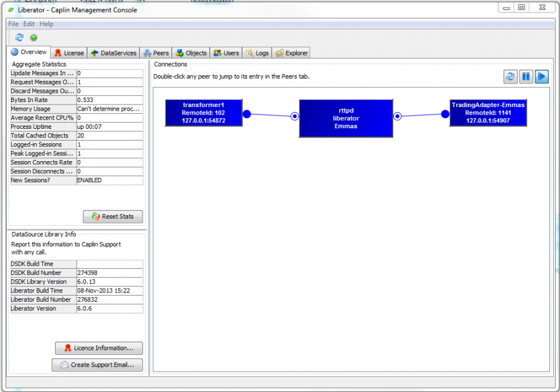The height and width of the screenshot is (392, 560).
Task: Switch to the License tab
Action: coord(69,53)
